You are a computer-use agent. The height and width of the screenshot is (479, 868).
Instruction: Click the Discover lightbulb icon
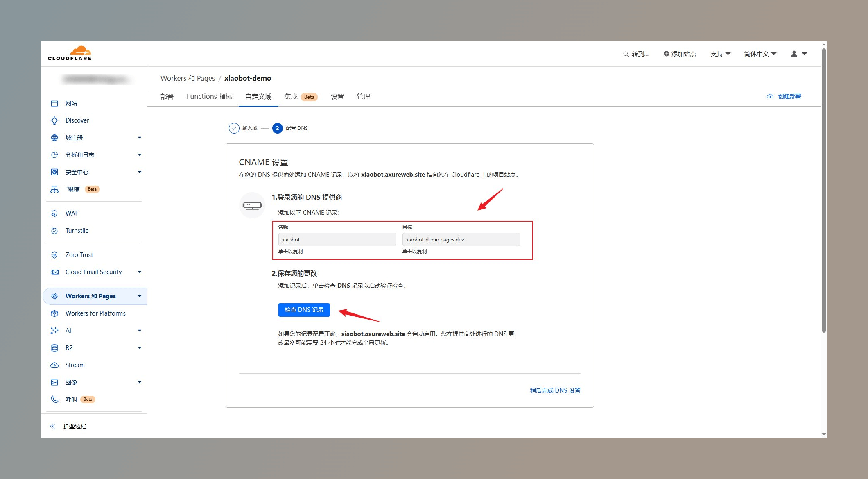tap(54, 120)
